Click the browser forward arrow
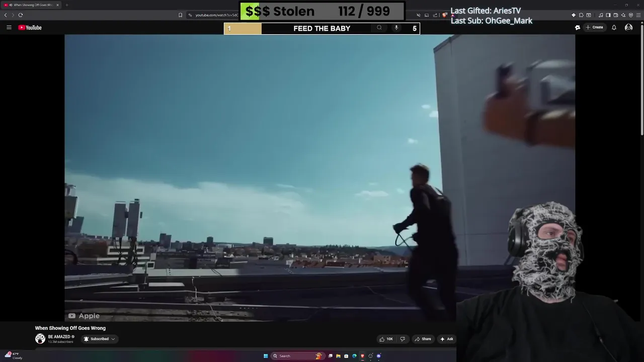The height and width of the screenshot is (362, 644). pos(13,15)
